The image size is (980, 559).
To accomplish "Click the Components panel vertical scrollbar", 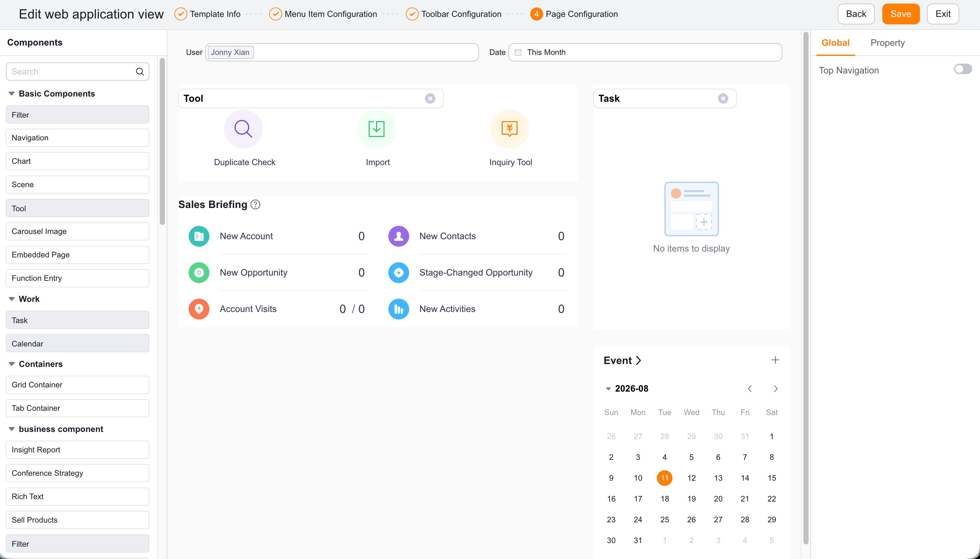I will [162, 141].
